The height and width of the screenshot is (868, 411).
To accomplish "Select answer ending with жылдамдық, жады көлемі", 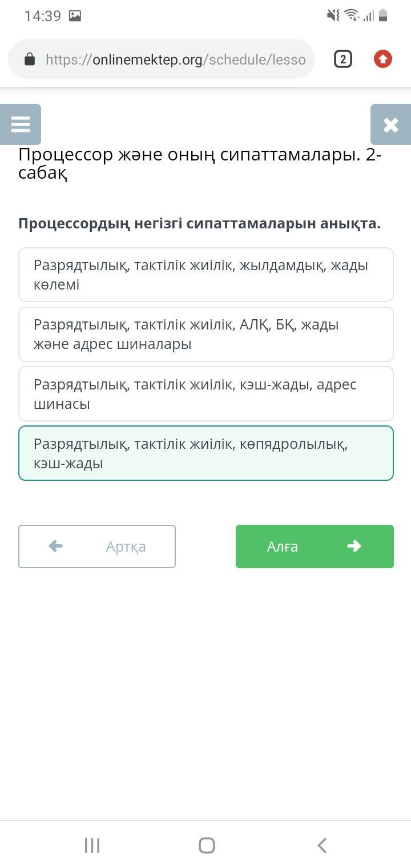I will coord(205,275).
